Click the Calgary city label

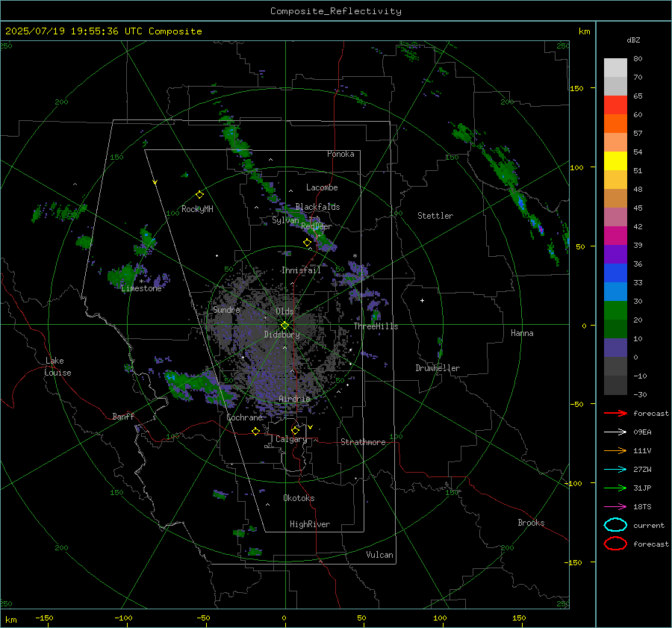pos(291,439)
